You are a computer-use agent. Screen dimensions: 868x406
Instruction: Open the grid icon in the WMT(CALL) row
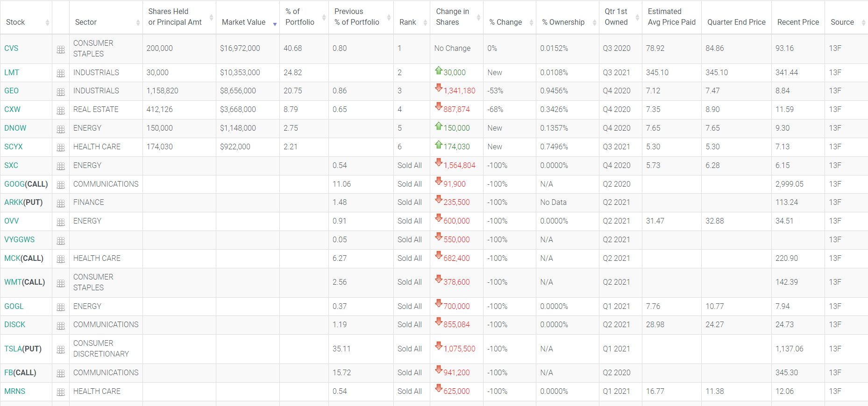tap(61, 283)
